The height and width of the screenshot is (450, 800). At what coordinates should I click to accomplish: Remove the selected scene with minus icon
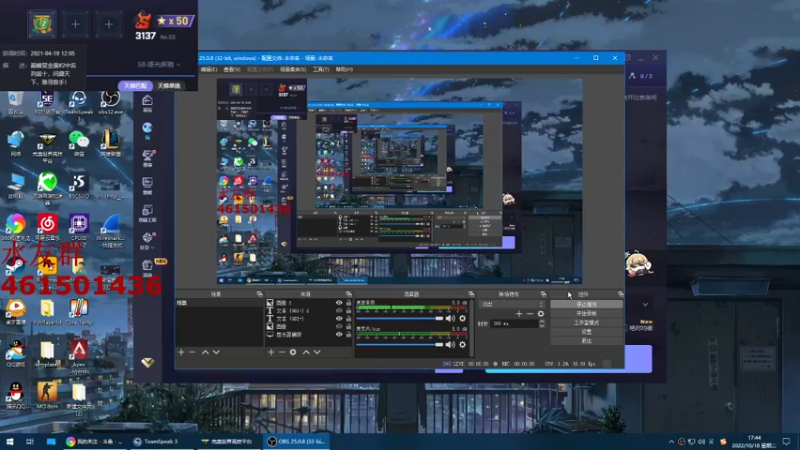[x=192, y=352]
